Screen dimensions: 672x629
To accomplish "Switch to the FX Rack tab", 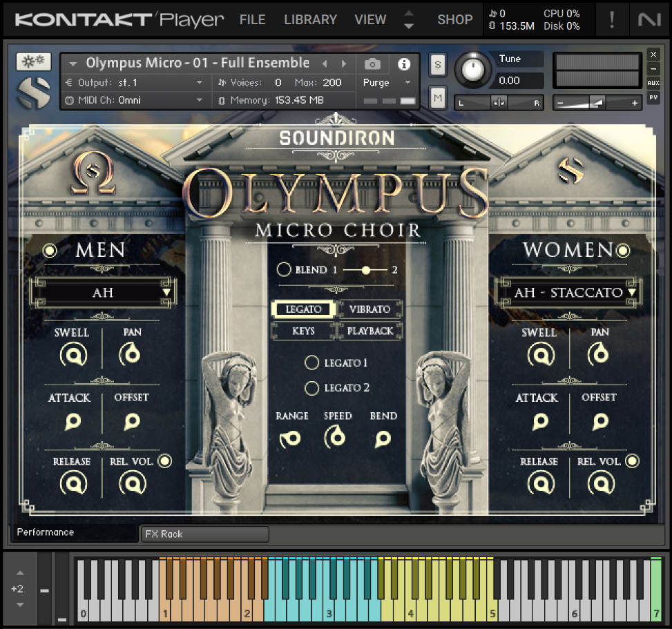I will 205,534.
